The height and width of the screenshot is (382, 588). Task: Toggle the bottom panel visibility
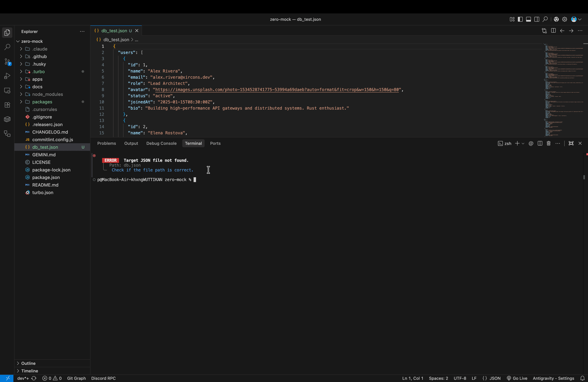click(529, 19)
